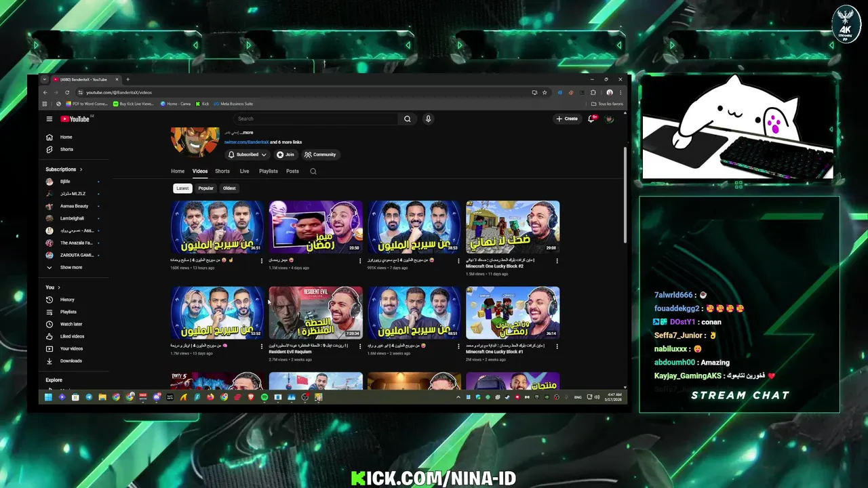Viewport: 868px width, 488px height.
Task: Click the browser reload button
Action: point(67,92)
